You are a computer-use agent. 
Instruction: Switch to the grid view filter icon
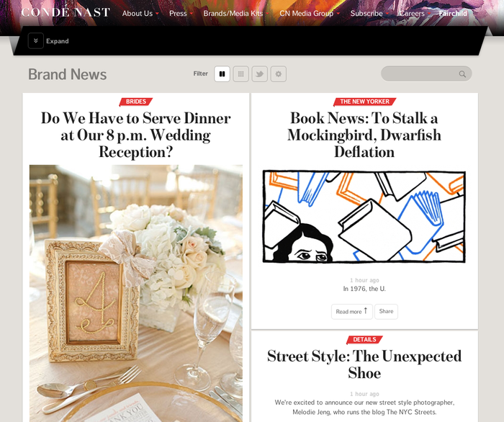(240, 74)
